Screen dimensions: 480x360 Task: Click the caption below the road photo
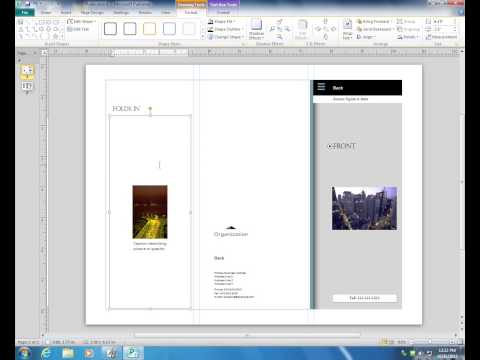pos(149,246)
